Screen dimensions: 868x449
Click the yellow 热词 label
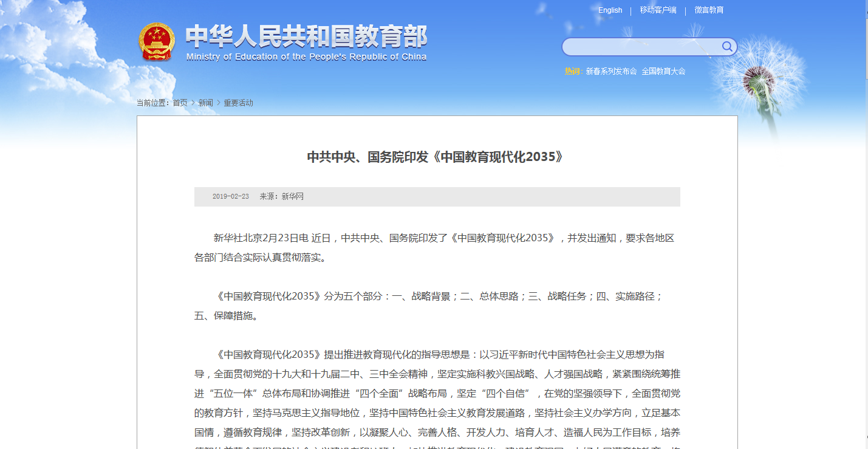pos(573,71)
